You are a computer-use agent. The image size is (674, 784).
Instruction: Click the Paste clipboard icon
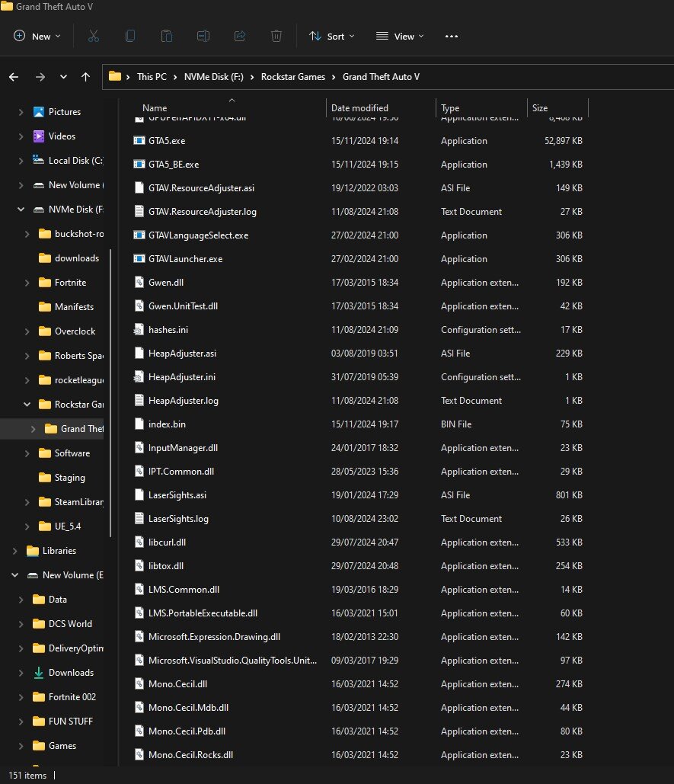(x=167, y=36)
